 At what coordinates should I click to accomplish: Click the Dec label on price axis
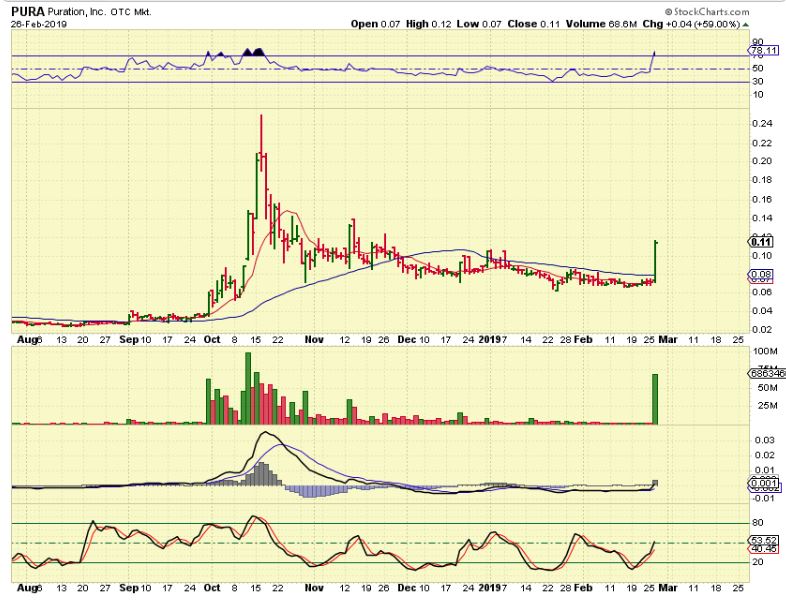click(x=407, y=340)
